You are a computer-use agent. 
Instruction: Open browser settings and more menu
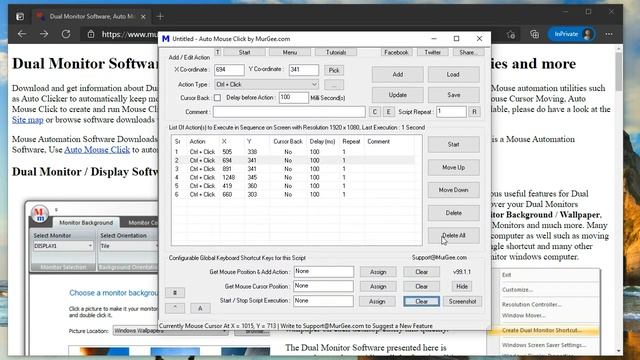(609, 34)
